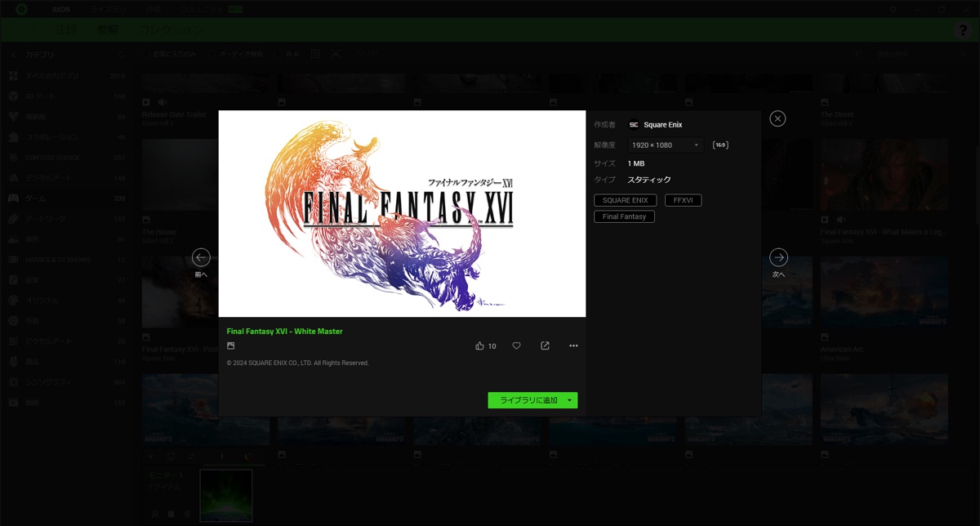Click the share icon below the preview
Screen dimensions: 980x526
click(x=545, y=346)
